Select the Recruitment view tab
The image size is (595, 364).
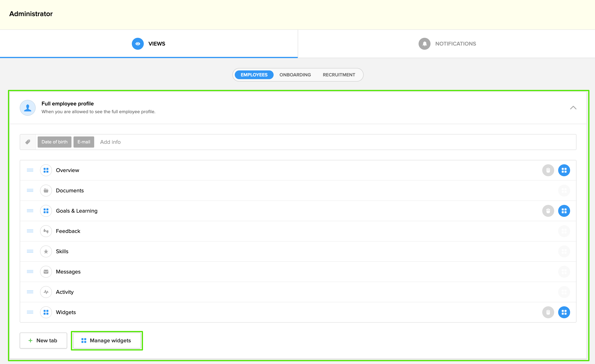click(x=339, y=75)
